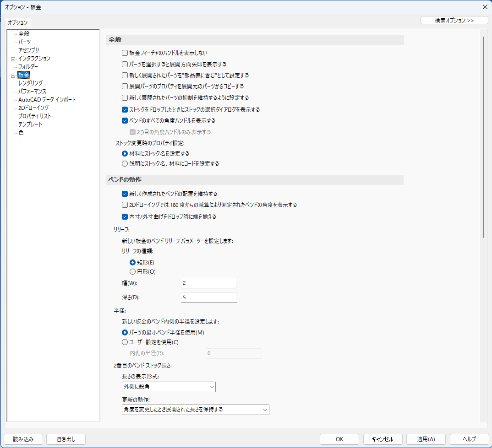The width and height of the screenshot is (492, 448).
Task: Open the 更新の動作 dropdown list
Action: point(195,410)
